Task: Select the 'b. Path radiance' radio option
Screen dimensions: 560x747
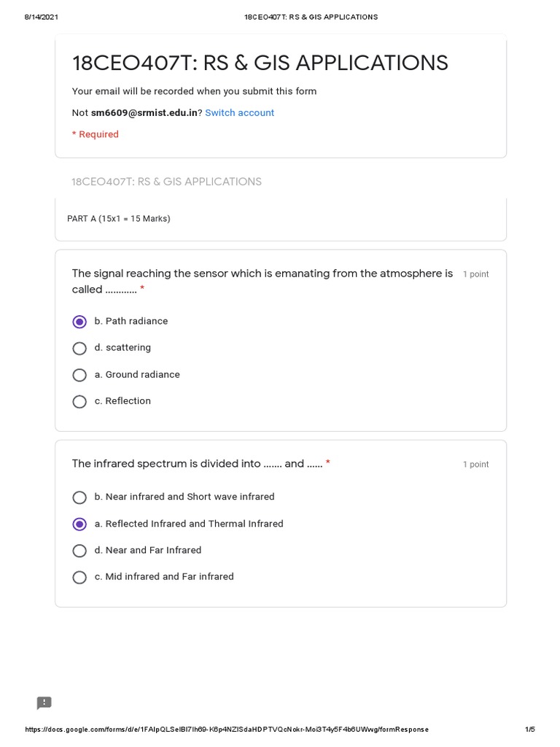Action: pyautogui.click(x=79, y=322)
